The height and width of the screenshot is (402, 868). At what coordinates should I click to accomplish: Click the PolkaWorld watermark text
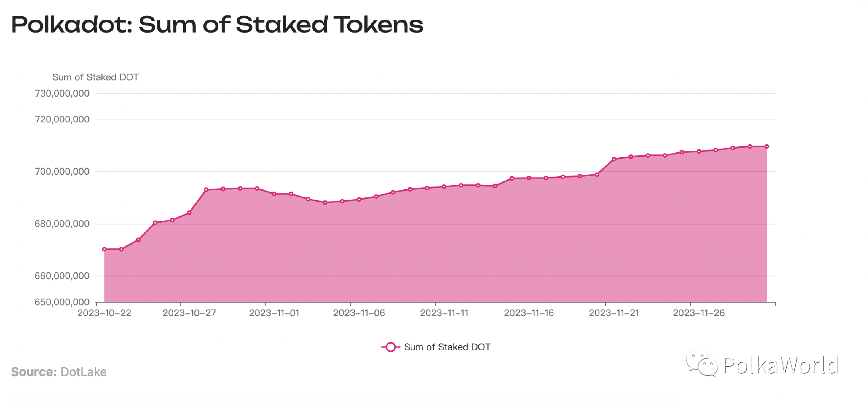tap(781, 365)
